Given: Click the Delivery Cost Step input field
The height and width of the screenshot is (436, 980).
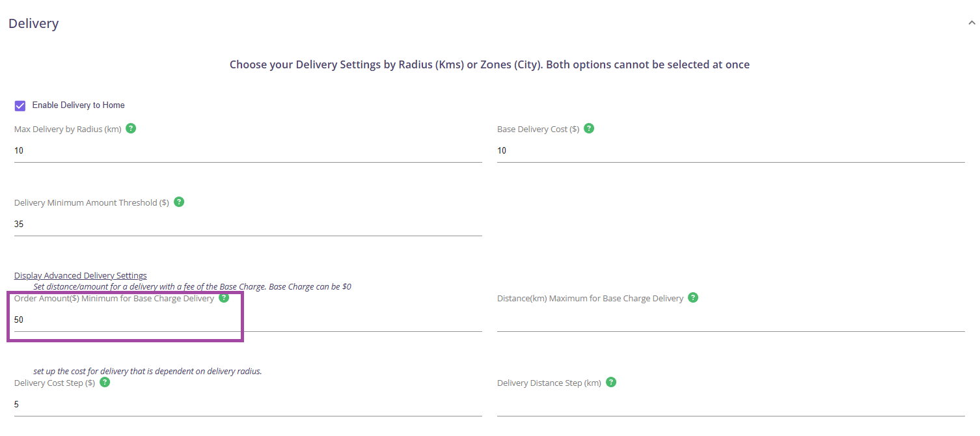Looking at the screenshot, I should (x=247, y=405).
